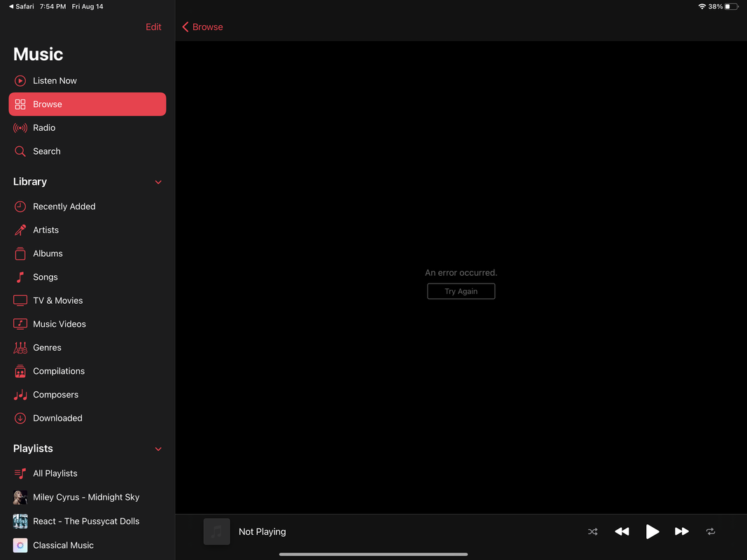Screen dimensions: 747x560
Task: Open the Listen Now section
Action: pos(88,81)
